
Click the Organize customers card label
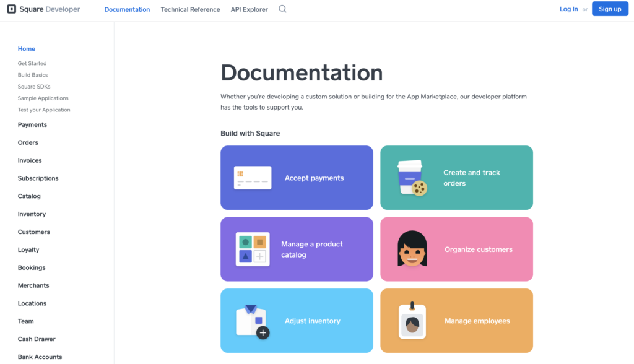pos(479,249)
